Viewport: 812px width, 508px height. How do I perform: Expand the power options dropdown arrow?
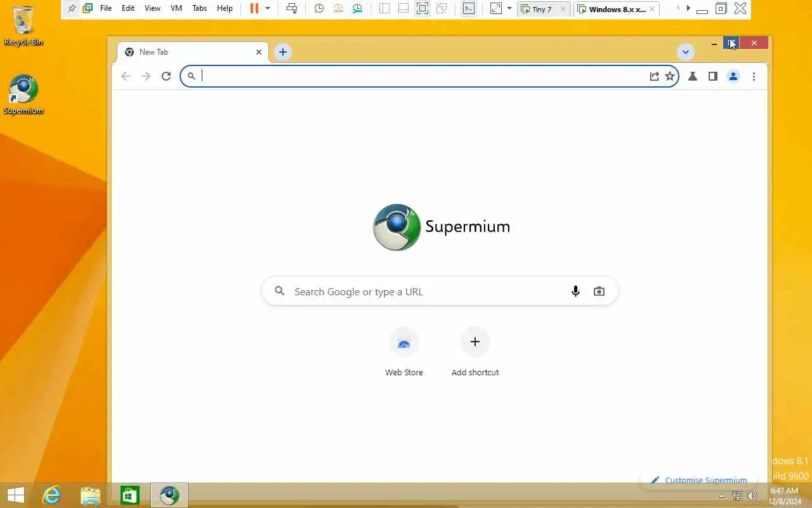click(268, 8)
